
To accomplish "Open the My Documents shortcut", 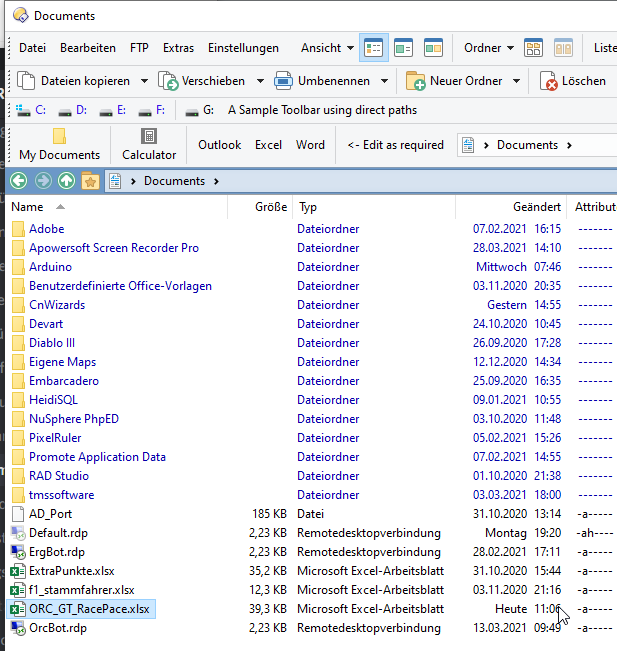I will [x=59, y=144].
